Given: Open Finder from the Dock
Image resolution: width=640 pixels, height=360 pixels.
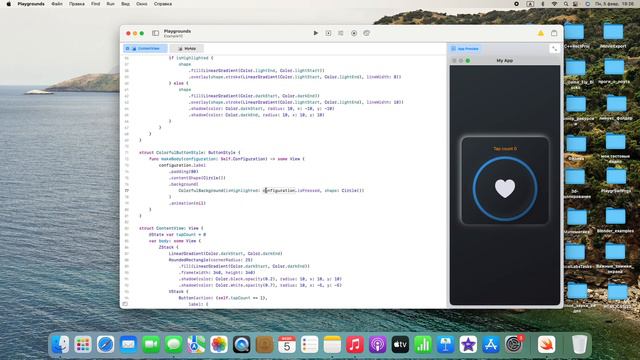Looking at the screenshot, I should click(x=60, y=344).
